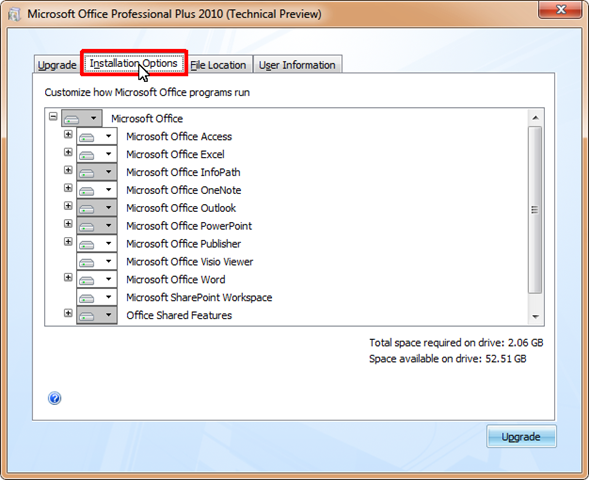
Task: Switch to the Upgrade tab
Action: click(57, 65)
